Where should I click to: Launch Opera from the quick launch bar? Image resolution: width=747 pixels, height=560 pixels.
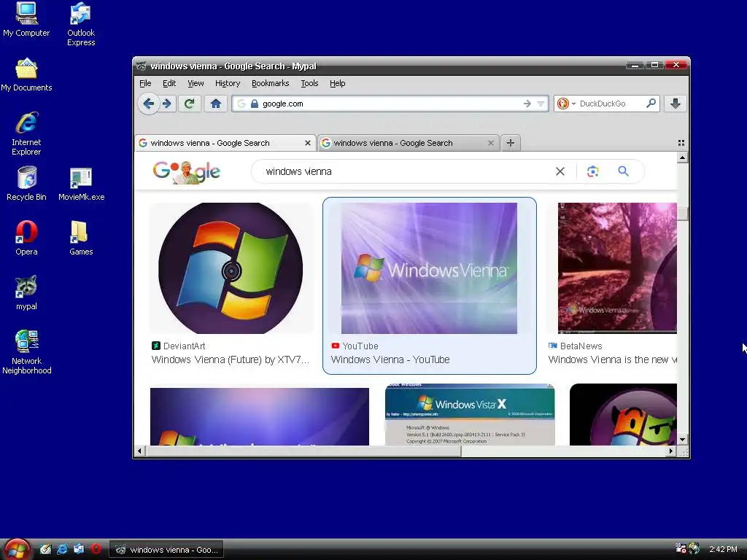(96, 549)
